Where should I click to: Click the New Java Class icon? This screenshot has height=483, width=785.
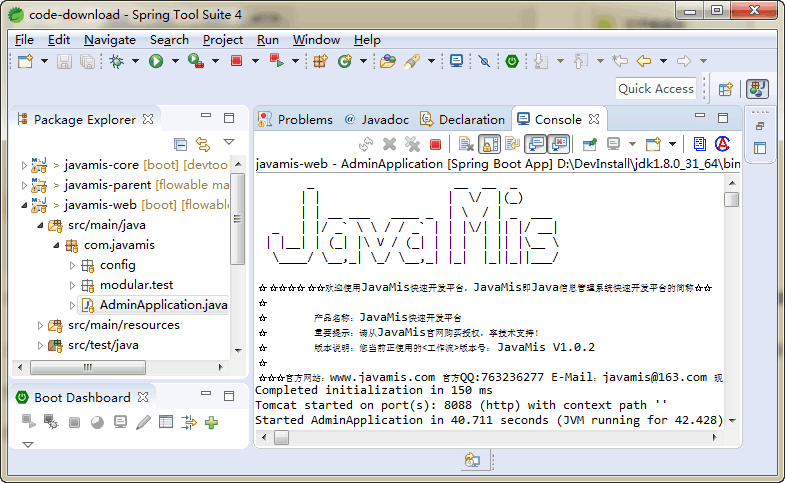point(344,61)
